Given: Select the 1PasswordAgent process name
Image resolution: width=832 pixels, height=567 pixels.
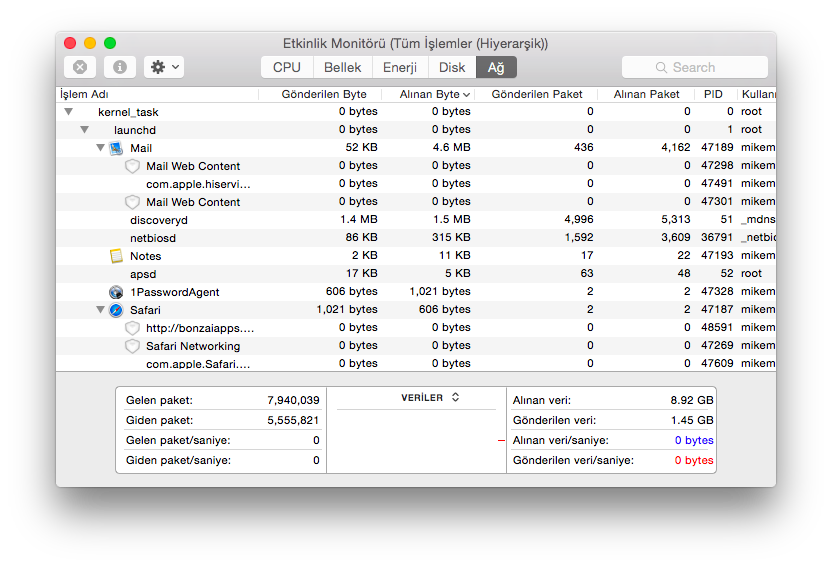Looking at the screenshot, I should 175,292.
